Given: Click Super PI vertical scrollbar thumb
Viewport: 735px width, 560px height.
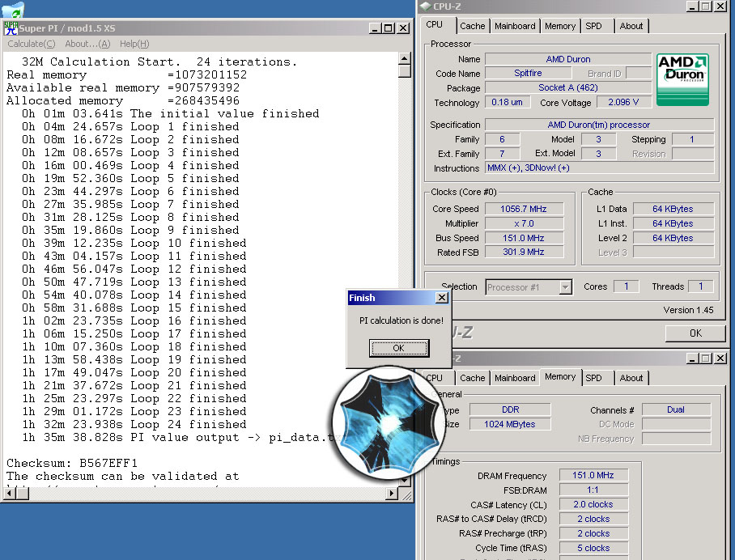Looking at the screenshot, I should [405, 71].
